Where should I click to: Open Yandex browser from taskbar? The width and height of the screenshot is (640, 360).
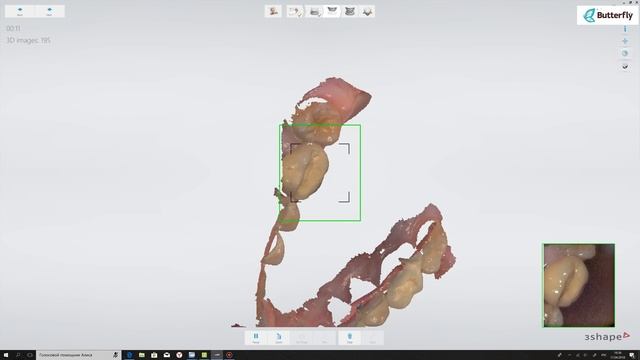tap(179, 355)
